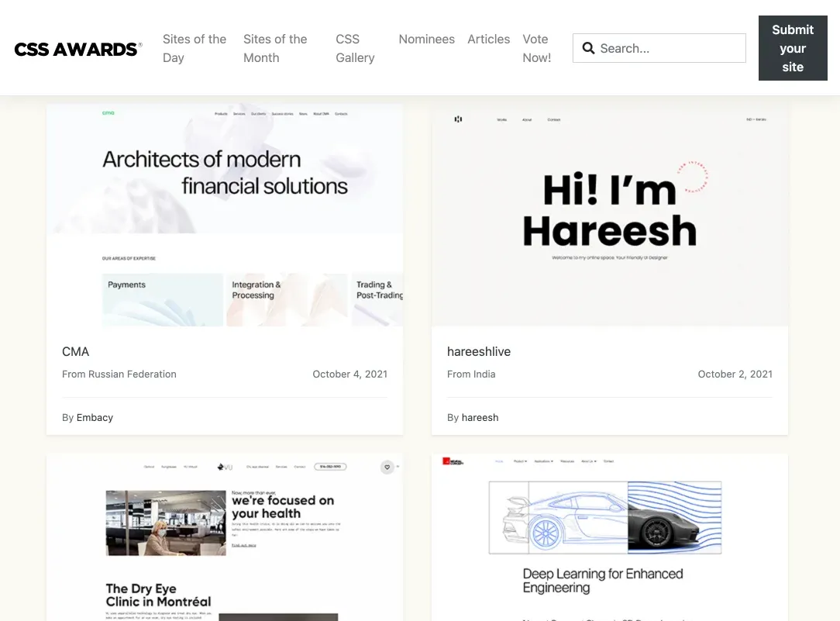Open the Deep Learning Engineering car thumbnail
This screenshot has height=621, width=840.
coord(610,543)
